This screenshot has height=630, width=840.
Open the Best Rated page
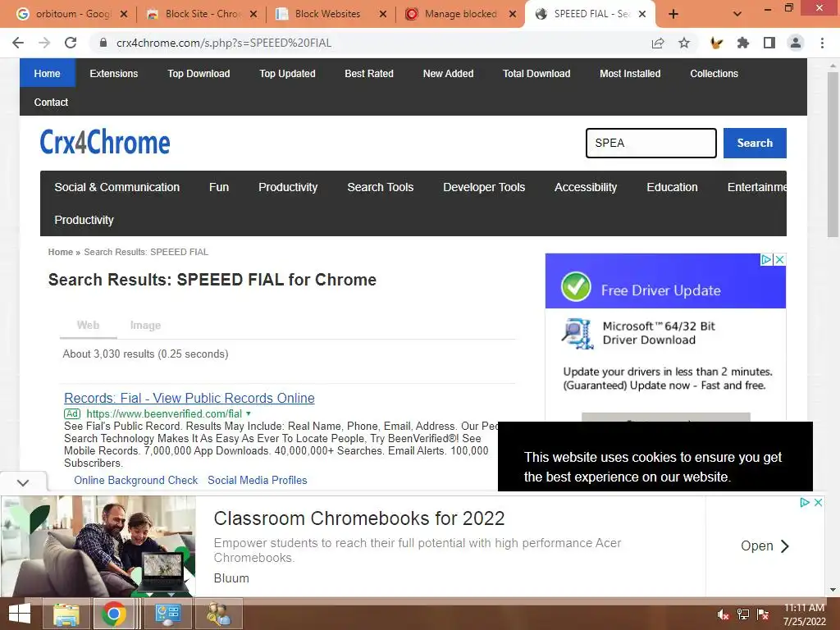click(369, 73)
